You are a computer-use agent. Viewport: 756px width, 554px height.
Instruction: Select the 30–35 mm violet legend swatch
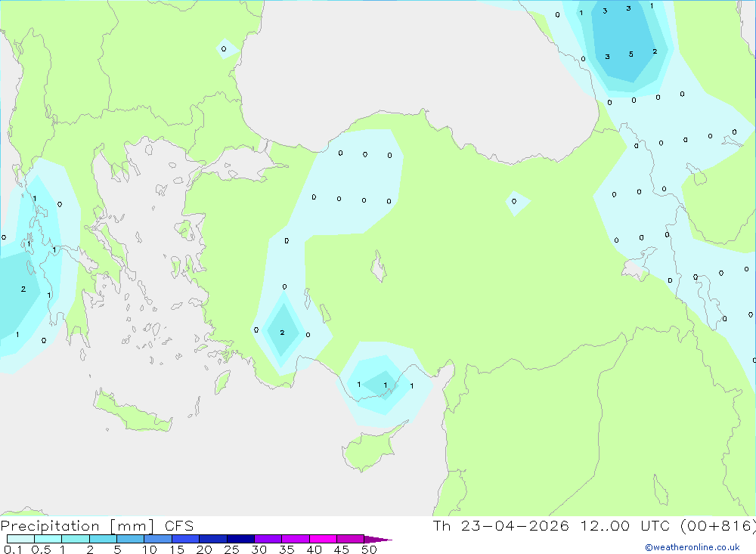click(x=268, y=539)
